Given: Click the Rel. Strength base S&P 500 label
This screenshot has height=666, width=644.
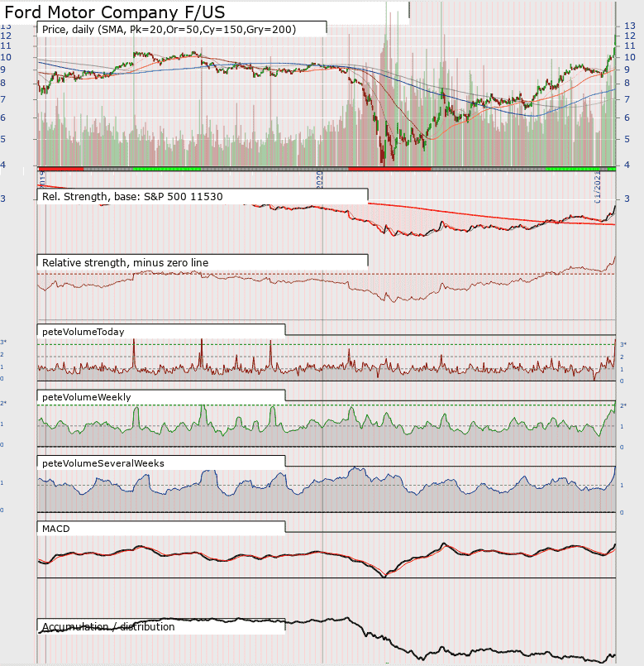Looking at the screenshot, I should tap(132, 197).
